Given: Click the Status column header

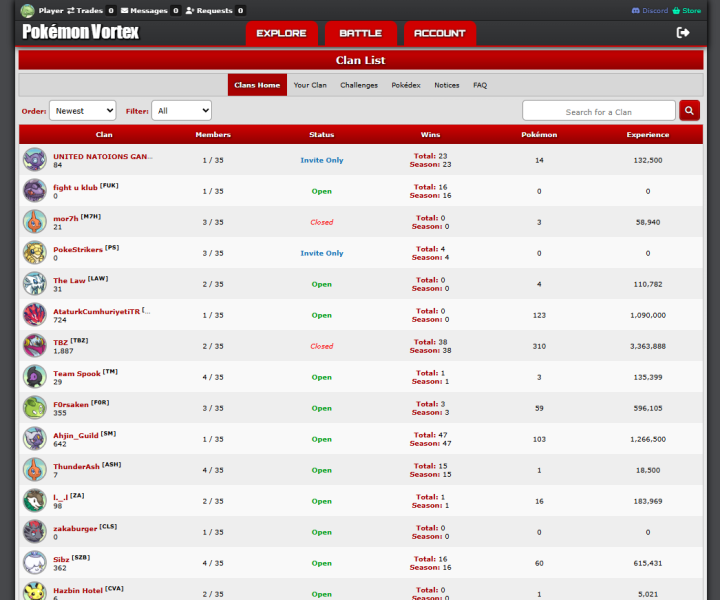Looking at the screenshot, I should [321, 135].
